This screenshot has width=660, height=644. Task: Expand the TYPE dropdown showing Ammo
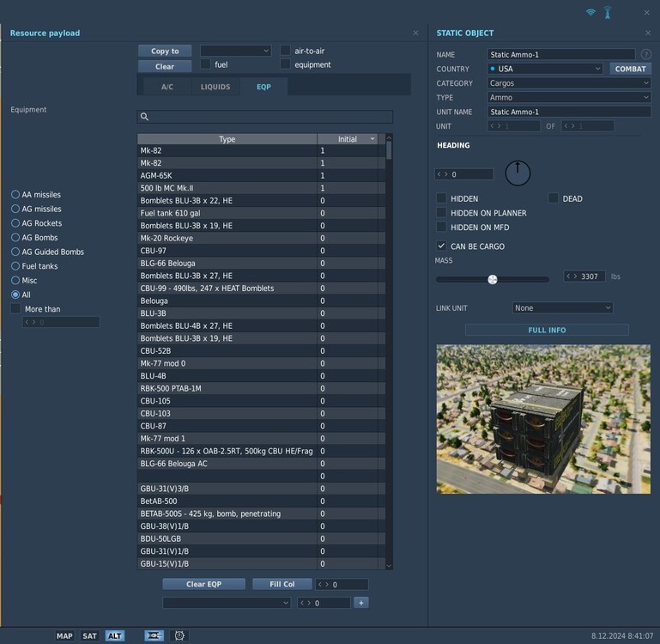pos(569,98)
